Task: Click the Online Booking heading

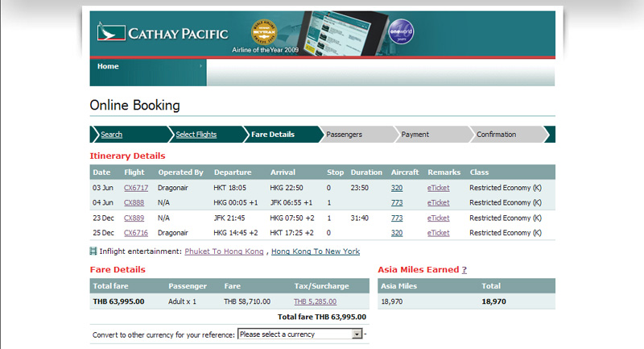Action: 134,106
